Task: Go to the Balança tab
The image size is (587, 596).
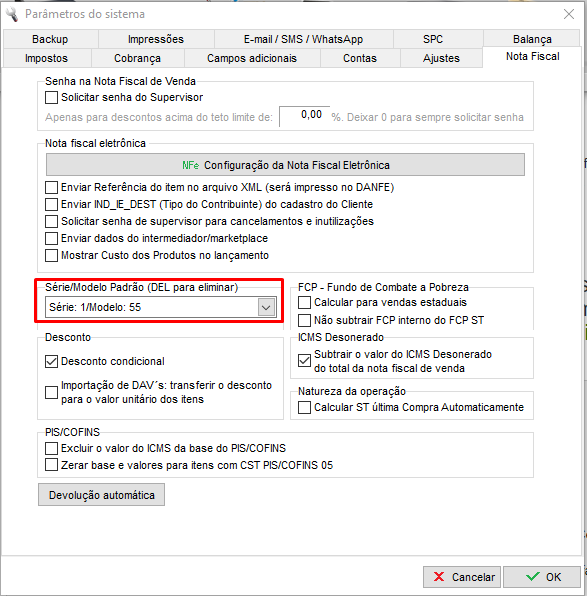Action: click(x=532, y=39)
